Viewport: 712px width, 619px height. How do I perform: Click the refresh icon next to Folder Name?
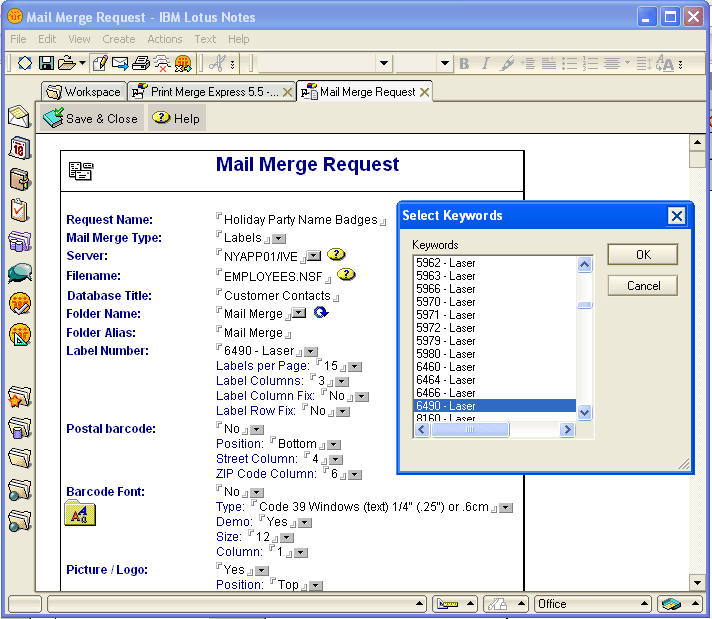coord(321,313)
